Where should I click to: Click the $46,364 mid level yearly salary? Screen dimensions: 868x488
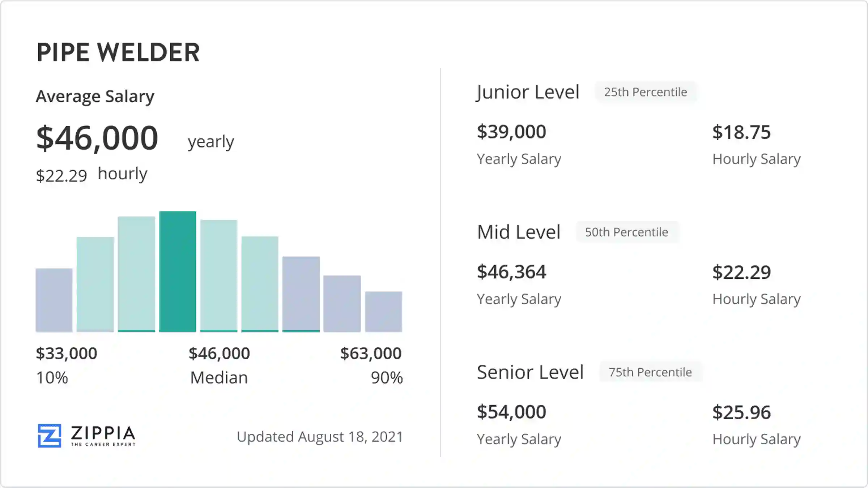511,272
